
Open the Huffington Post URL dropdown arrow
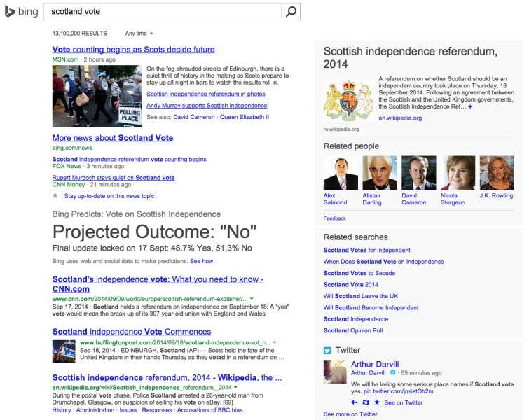(275, 342)
